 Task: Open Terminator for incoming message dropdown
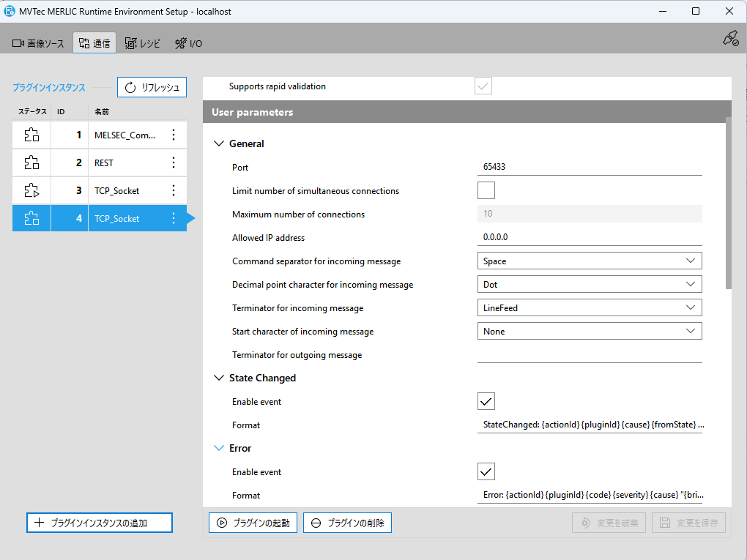(590, 307)
